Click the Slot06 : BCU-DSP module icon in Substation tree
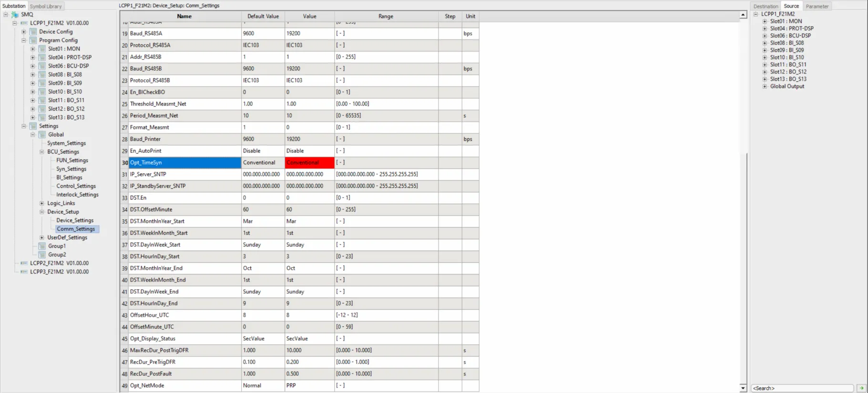This screenshot has width=868, height=393. (x=42, y=66)
